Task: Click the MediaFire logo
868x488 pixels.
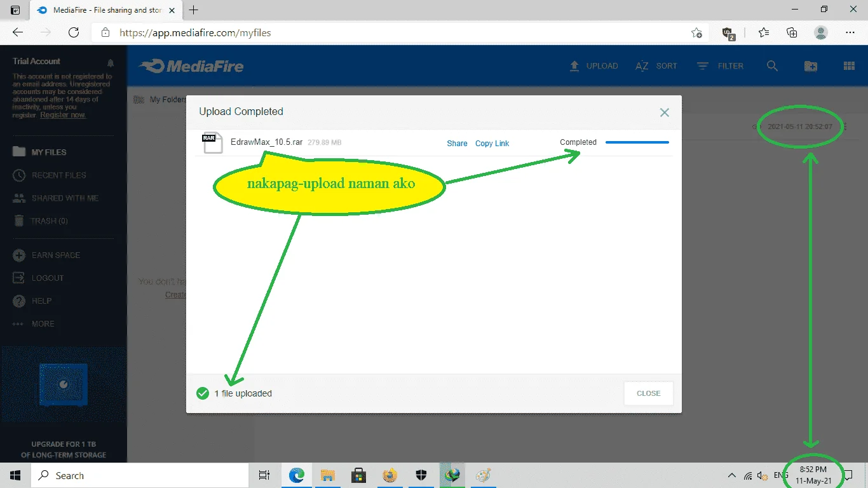Action: 191,66
